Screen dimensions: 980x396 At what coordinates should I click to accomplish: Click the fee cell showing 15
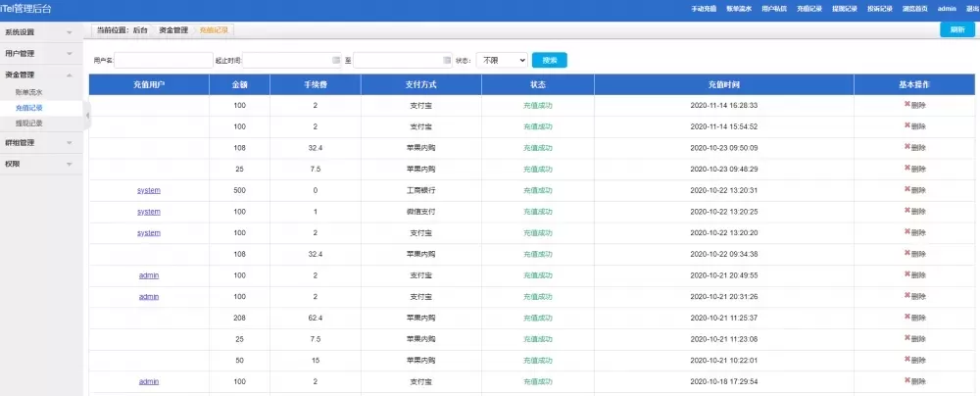click(316, 361)
